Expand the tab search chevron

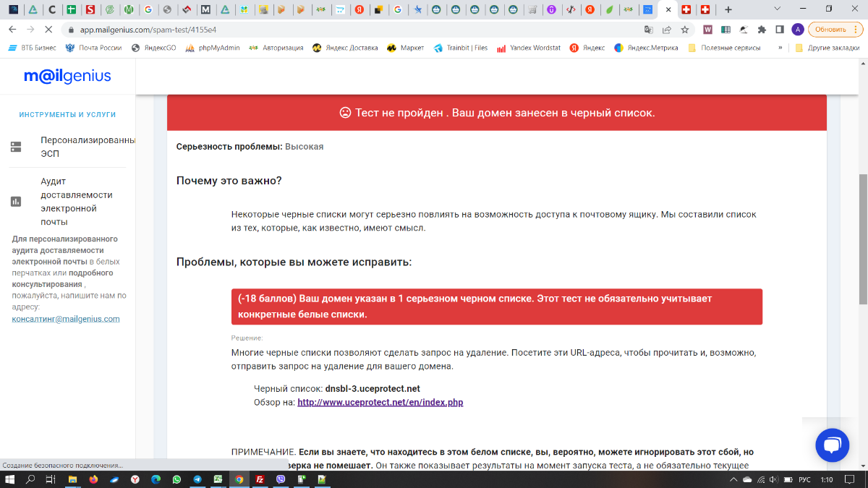777,9
